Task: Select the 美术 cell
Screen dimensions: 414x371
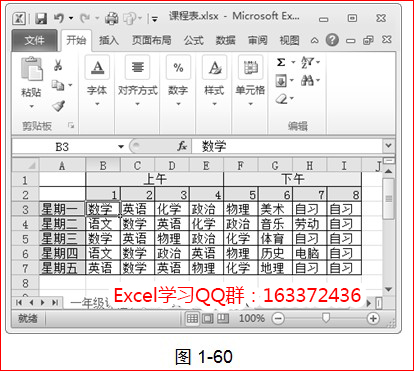Action: (275, 209)
